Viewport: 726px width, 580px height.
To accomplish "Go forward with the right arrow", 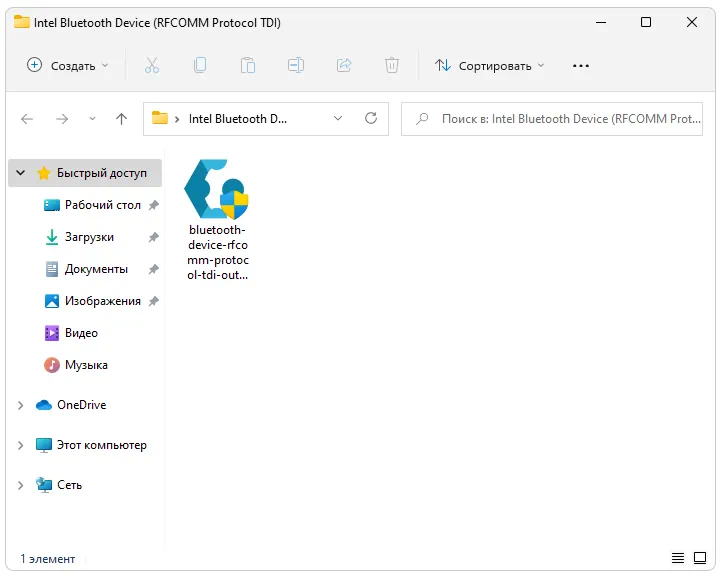I will [x=62, y=119].
